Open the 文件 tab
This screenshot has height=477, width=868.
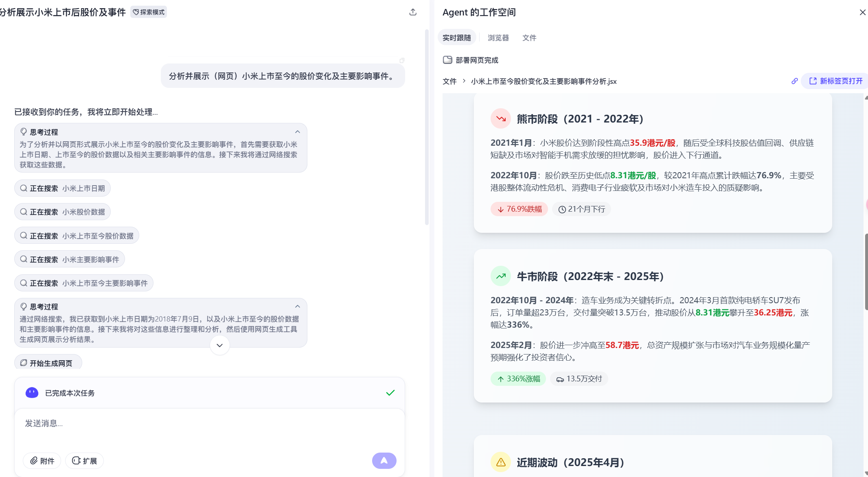tap(529, 37)
